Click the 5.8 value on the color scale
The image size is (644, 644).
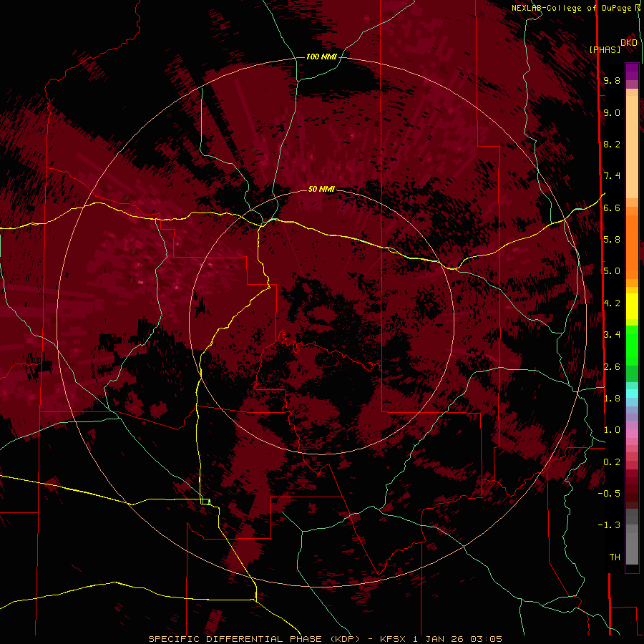[612, 240]
